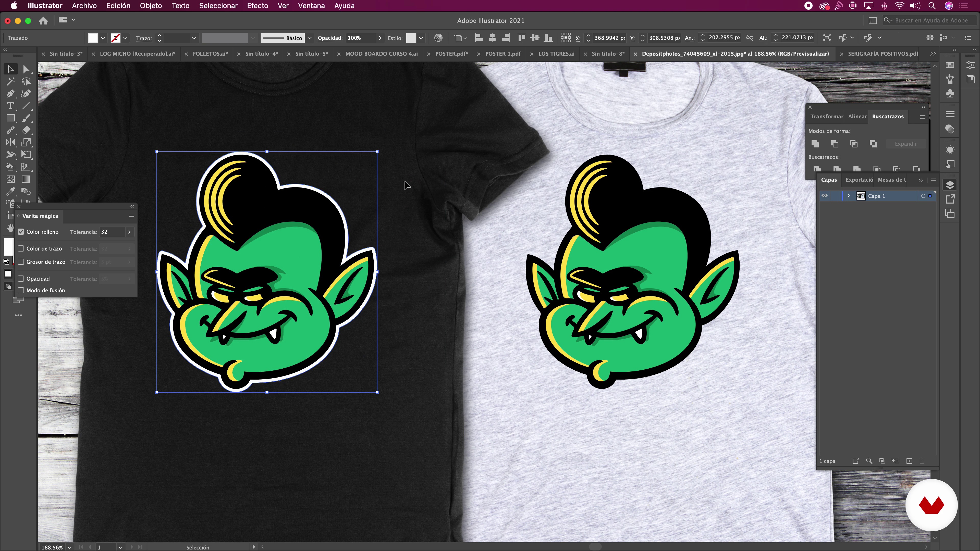The image size is (980, 551).
Task: Select the Direct Selection tool
Action: 26,69
